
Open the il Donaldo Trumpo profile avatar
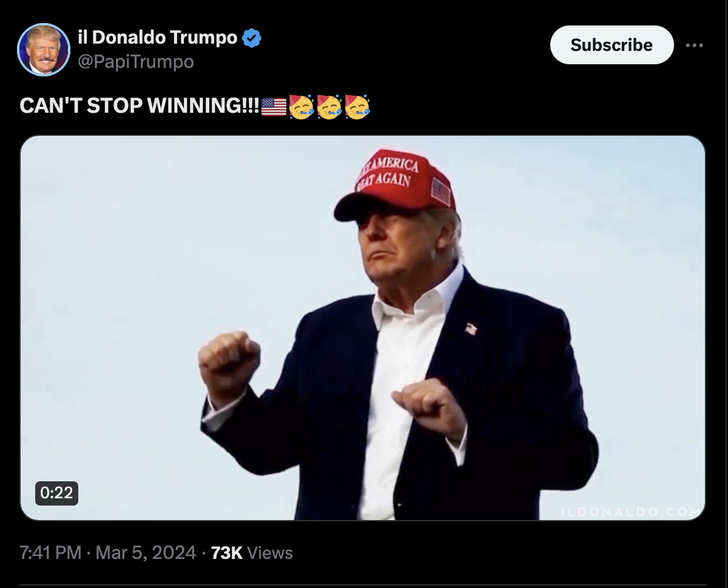(44, 50)
